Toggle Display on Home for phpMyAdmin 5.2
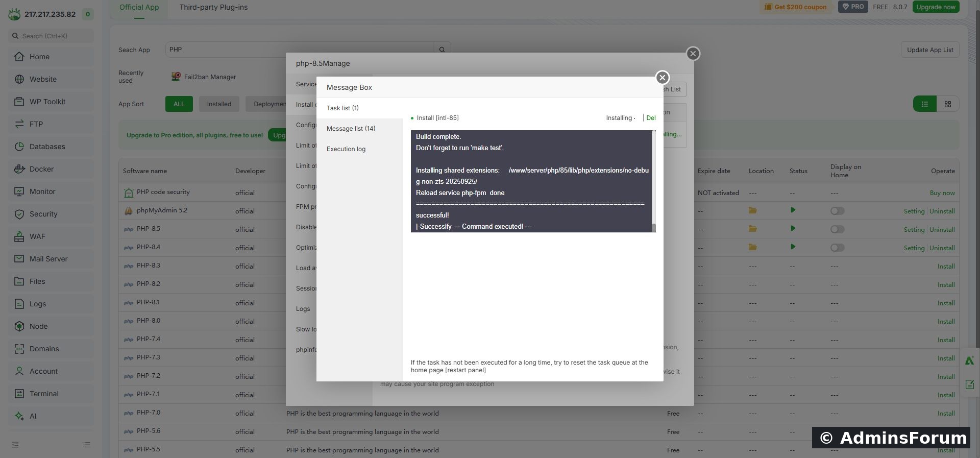Viewport: 980px width, 458px height. 837,211
